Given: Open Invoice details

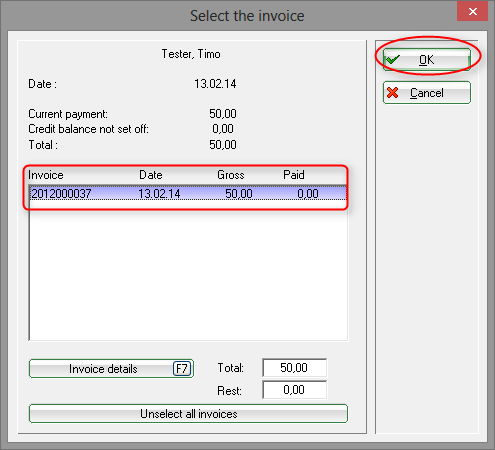Looking at the screenshot, I should click(x=111, y=369).
